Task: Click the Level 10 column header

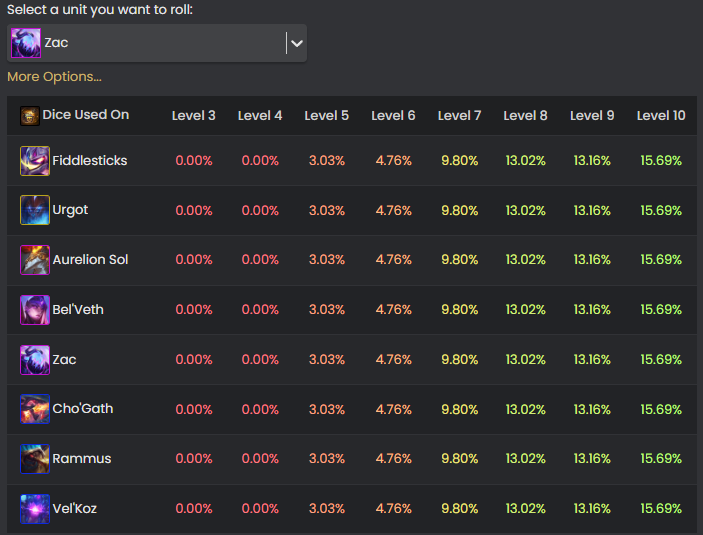Action: 661,116
